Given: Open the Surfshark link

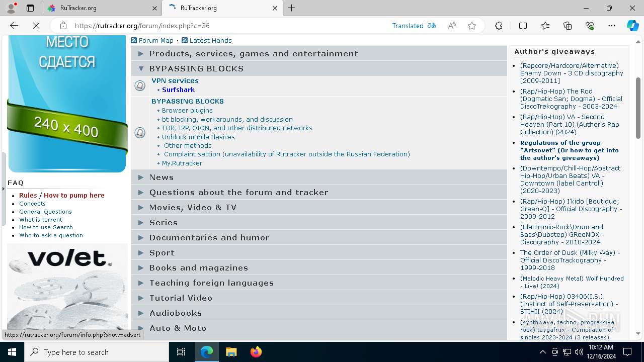Looking at the screenshot, I should (178, 89).
